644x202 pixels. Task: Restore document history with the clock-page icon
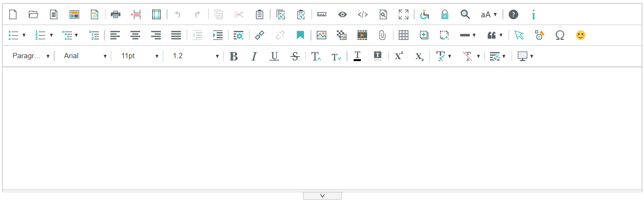click(95, 14)
